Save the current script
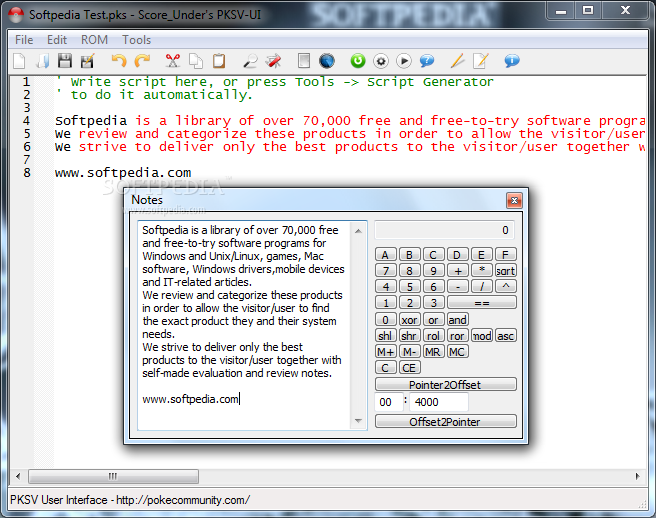This screenshot has height=518, width=656. click(x=65, y=61)
